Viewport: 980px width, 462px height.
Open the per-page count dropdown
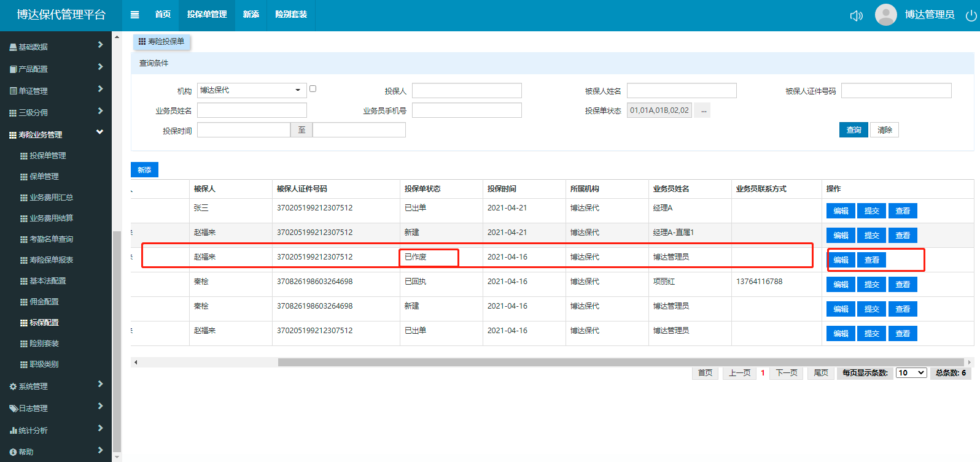(911, 373)
